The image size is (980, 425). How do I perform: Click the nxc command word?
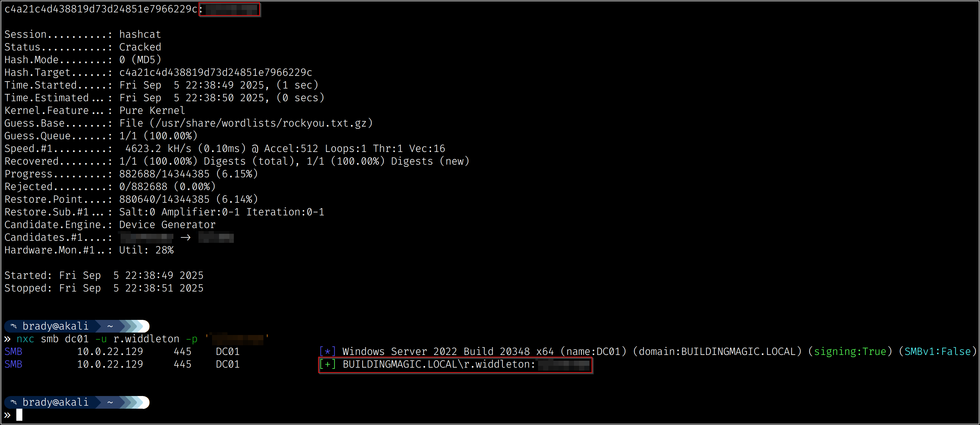coord(25,339)
